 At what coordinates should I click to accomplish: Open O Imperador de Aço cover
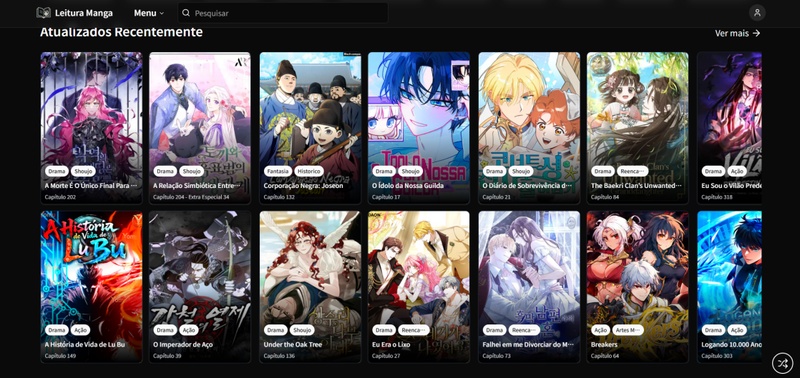pyautogui.click(x=200, y=287)
